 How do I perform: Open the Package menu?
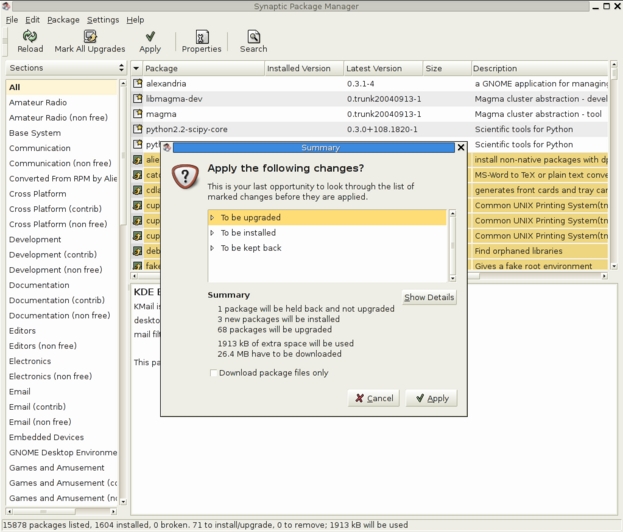(63, 19)
